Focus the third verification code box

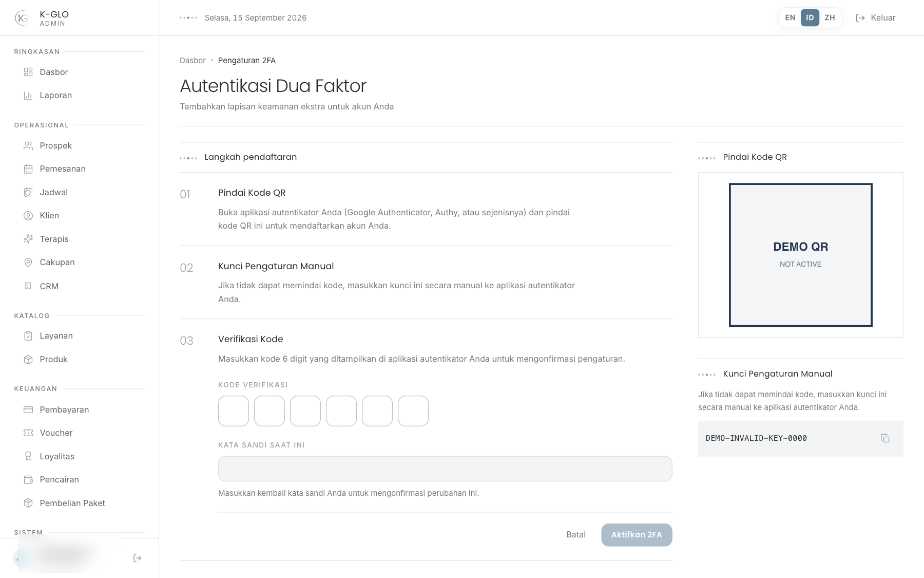tap(305, 411)
